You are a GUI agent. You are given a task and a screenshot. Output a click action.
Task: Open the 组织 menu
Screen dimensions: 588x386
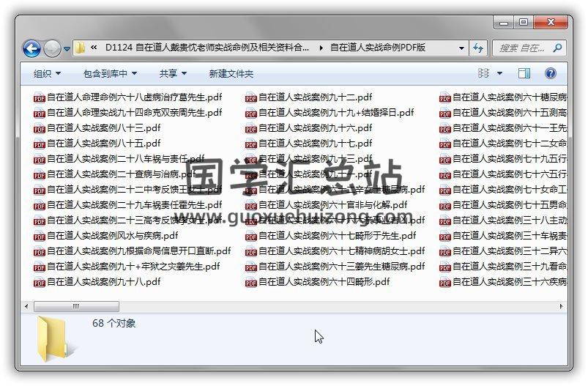click(48, 74)
